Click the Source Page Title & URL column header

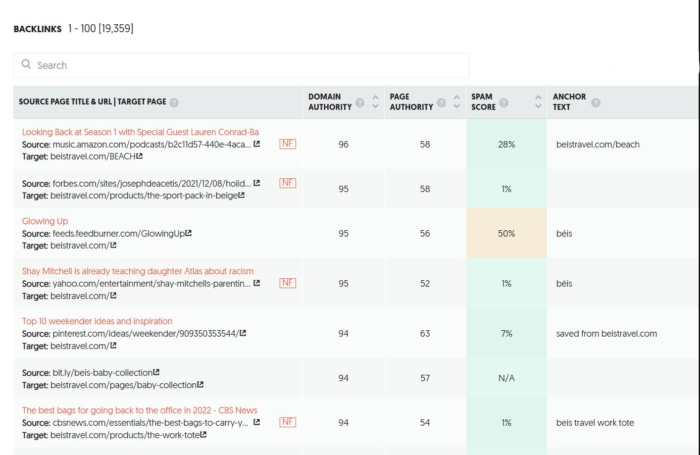point(92,101)
